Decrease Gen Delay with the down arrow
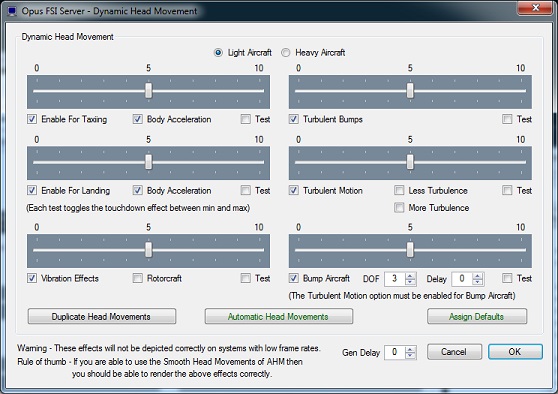 410,356
